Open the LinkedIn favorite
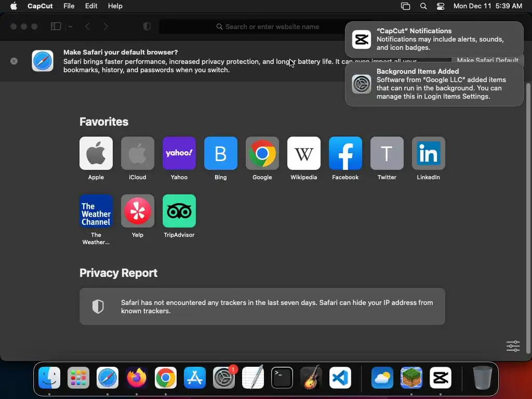The image size is (532, 399). (x=429, y=153)
